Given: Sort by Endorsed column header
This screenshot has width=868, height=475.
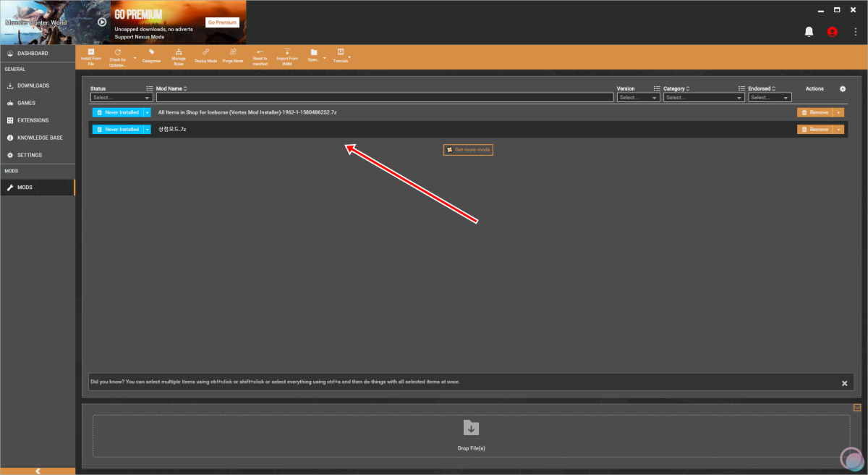Looking at the screenshot, I should [762, 88].
